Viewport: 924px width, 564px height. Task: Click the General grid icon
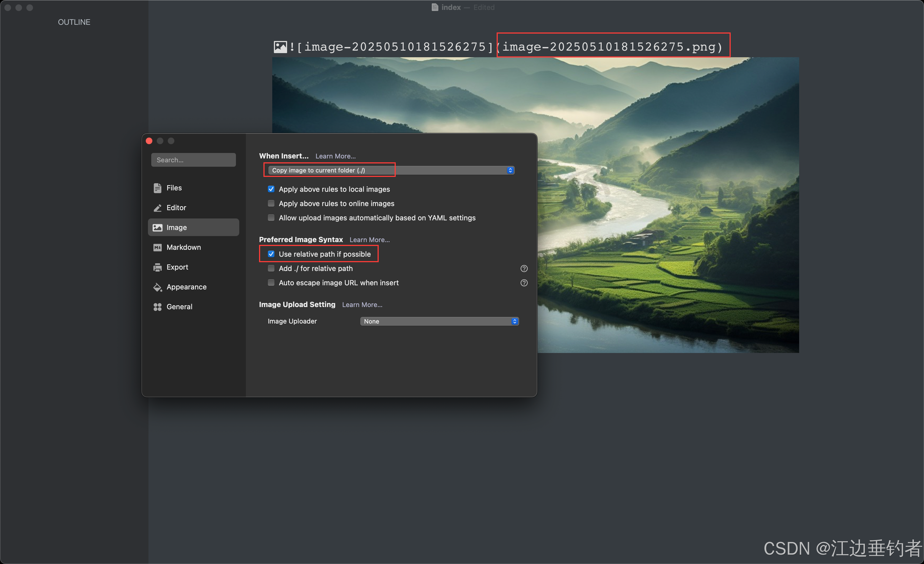[158, 307]
